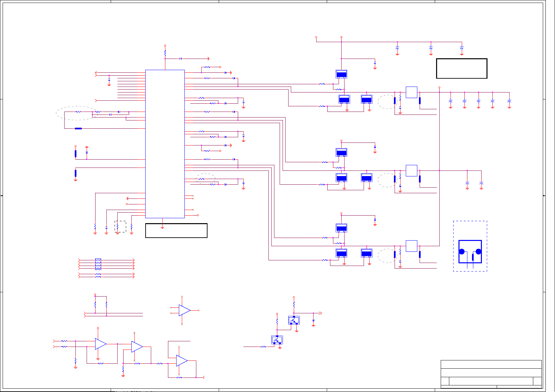Click the off-page output arrow beside the upper transistor
The width and height of the screenshot is (555, 392).
pos(320,313)
